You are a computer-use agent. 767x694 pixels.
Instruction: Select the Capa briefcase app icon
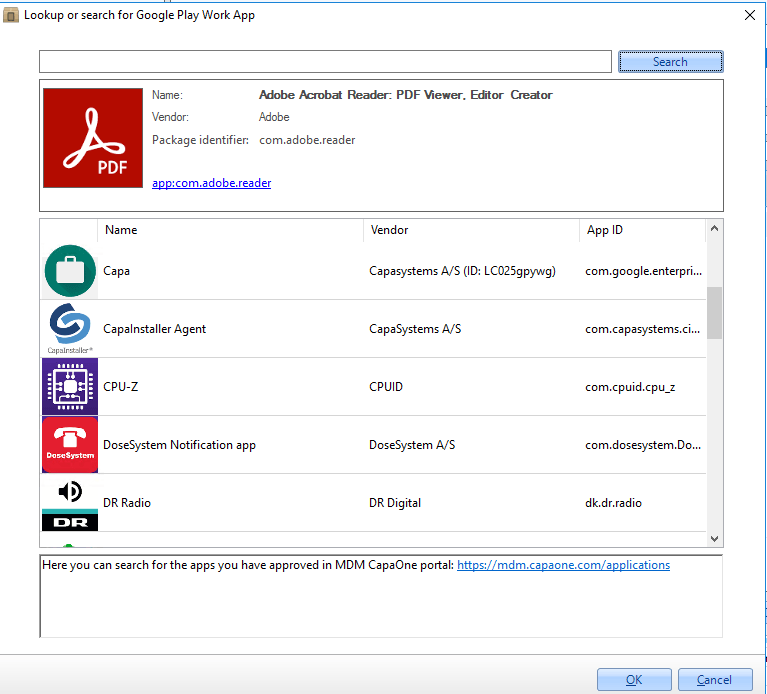[x=70, y=270]
